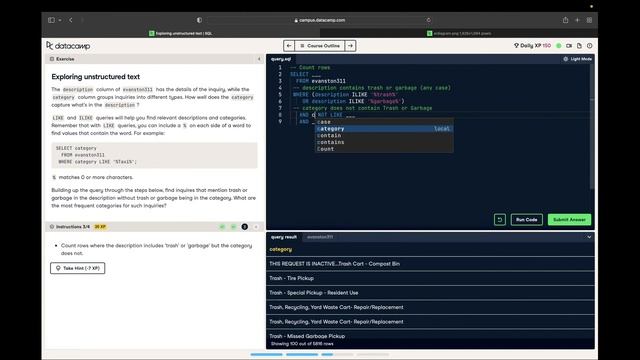Open the Daily XP indicator
640x360 pixels.
[532, 46]
